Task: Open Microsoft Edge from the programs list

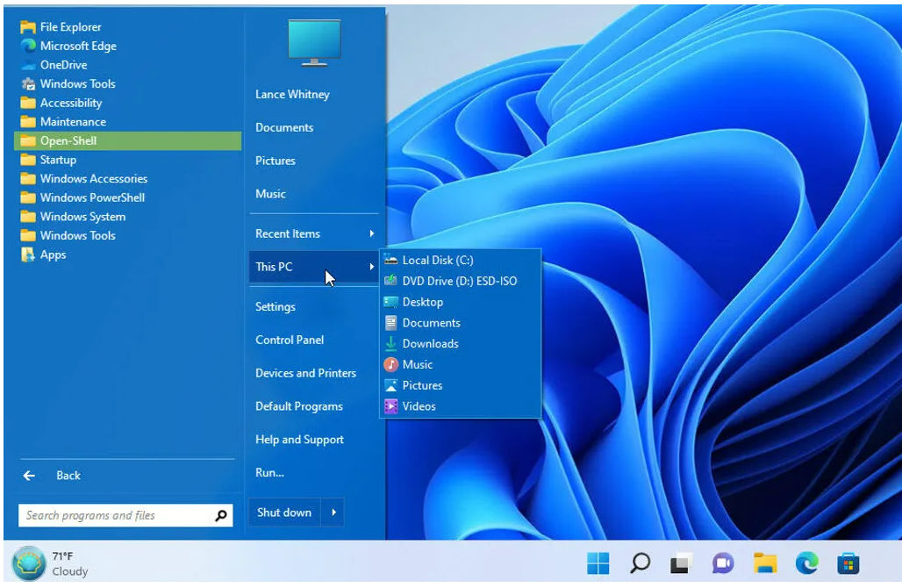Action: pos(77,46)
